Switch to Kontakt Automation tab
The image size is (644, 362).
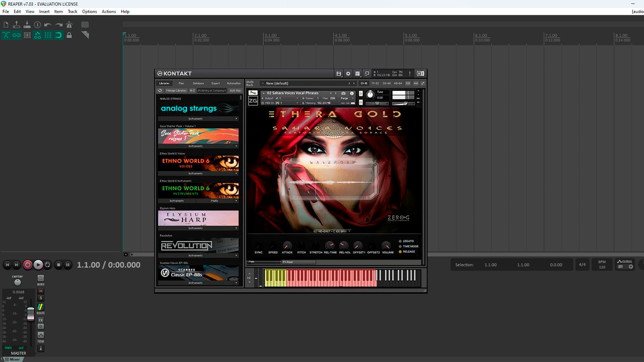point(233,83)
